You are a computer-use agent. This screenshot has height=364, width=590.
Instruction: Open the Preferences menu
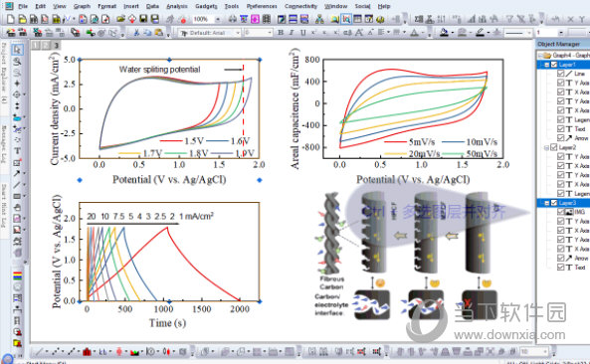tap(262, 6)
